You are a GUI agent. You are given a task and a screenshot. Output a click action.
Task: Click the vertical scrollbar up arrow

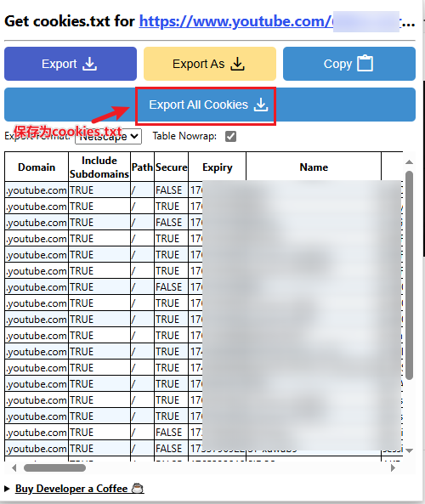click(409, 162)
